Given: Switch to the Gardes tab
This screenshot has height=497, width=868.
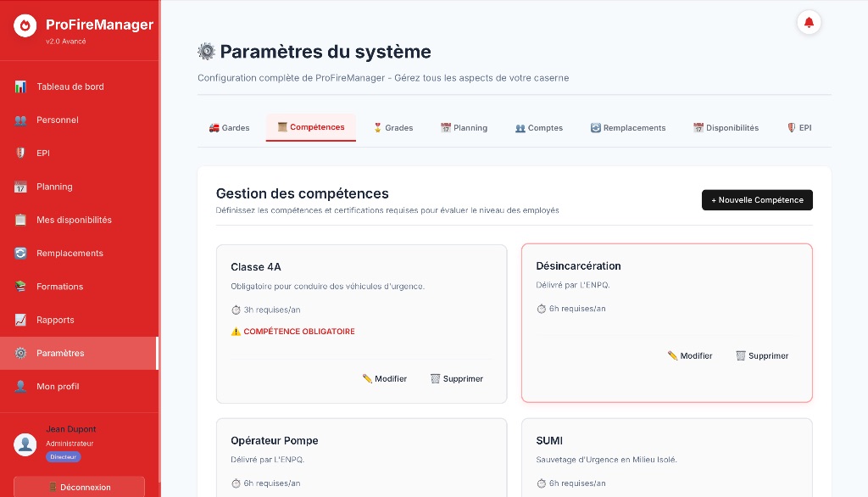Looking at the screenshot, I should pos(229,127).
